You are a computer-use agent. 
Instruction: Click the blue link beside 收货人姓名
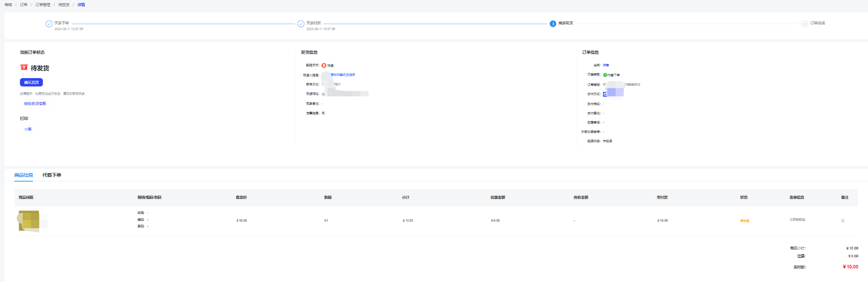pos(343,75)
